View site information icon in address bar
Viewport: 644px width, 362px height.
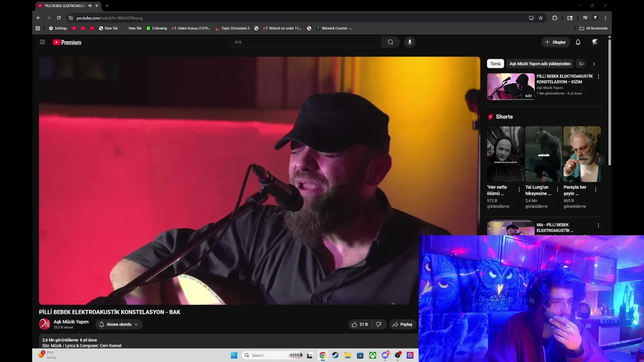pos(71,18)
